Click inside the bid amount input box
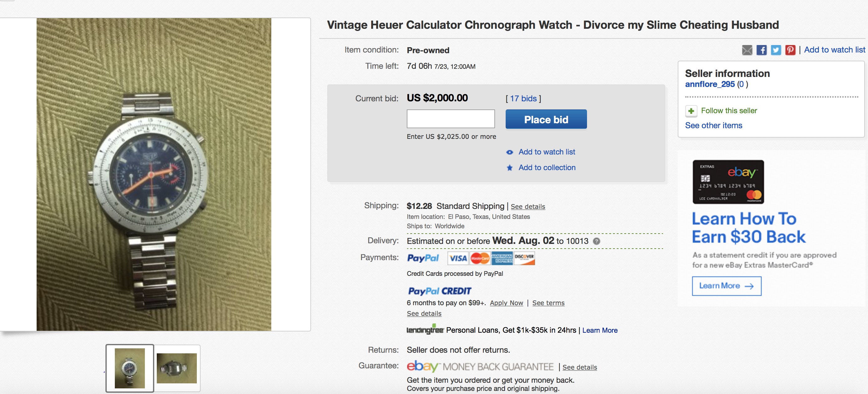The width and height of the screenshot is (868, 394). coord(451,119)
